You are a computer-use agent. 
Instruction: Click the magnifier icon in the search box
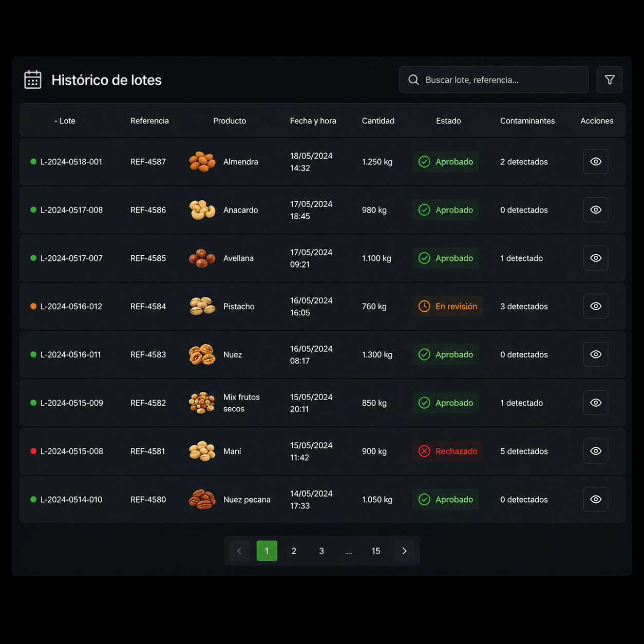point(413,80)
